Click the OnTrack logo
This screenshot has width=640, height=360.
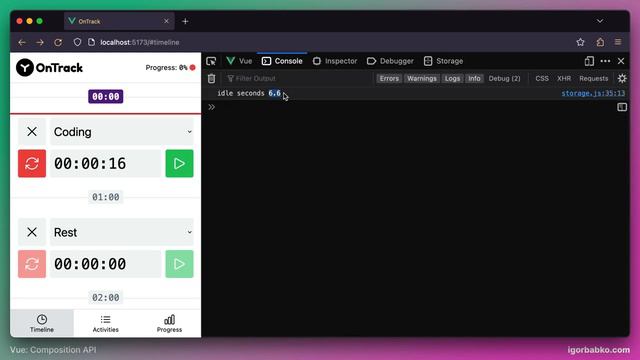pos(49,67)
